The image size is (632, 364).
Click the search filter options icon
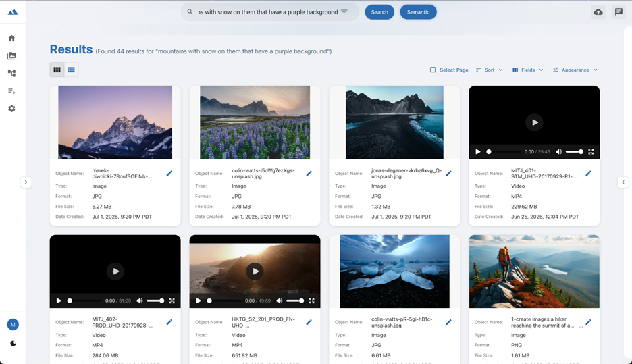point(344,12)
